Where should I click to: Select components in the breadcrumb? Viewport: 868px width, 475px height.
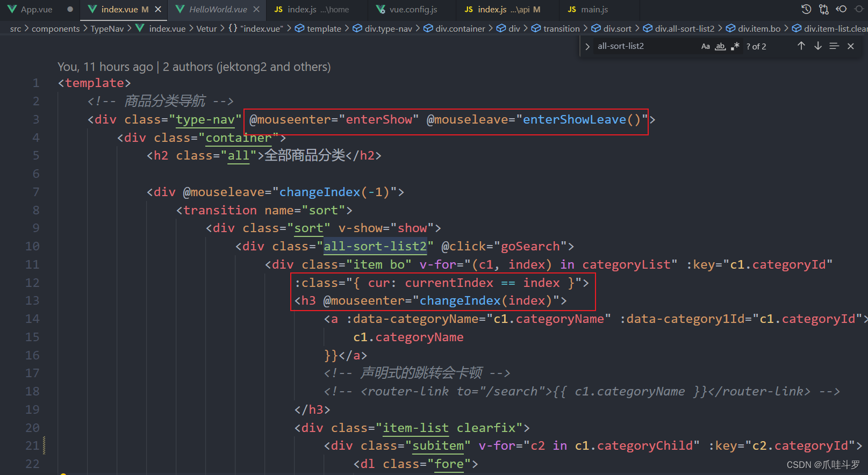point(55,28)
